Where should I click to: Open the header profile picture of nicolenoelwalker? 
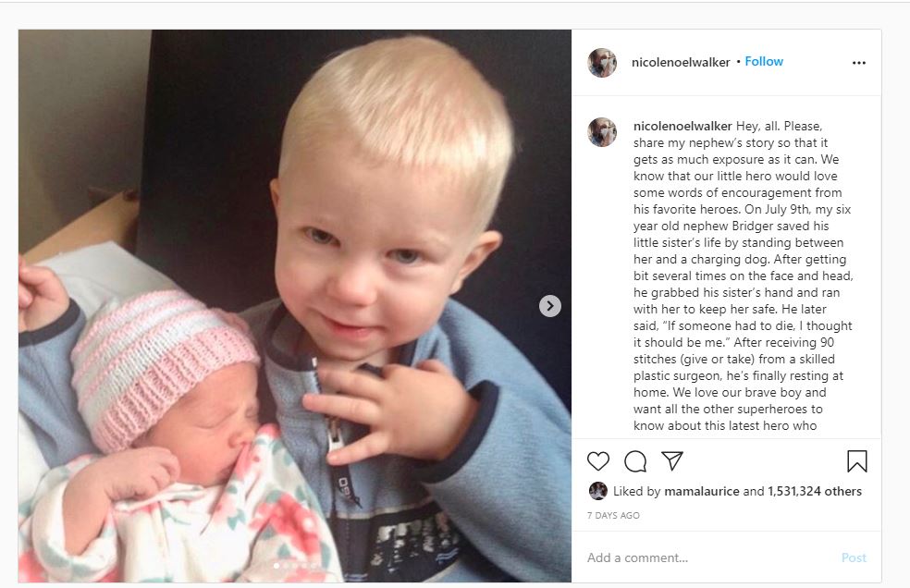click(x=602, y=63)
